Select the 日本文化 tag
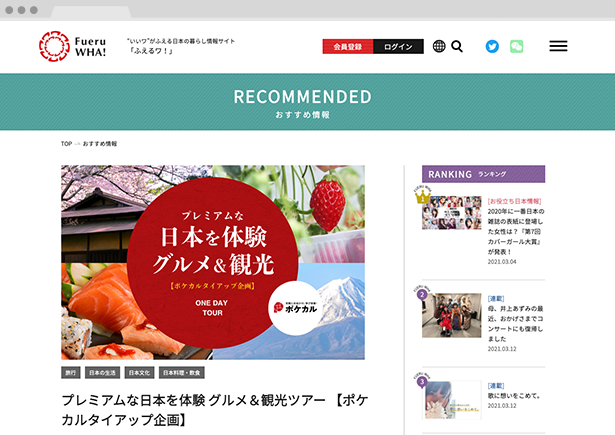The height and width of the screenshot is (435, 615). click(139, 373)
